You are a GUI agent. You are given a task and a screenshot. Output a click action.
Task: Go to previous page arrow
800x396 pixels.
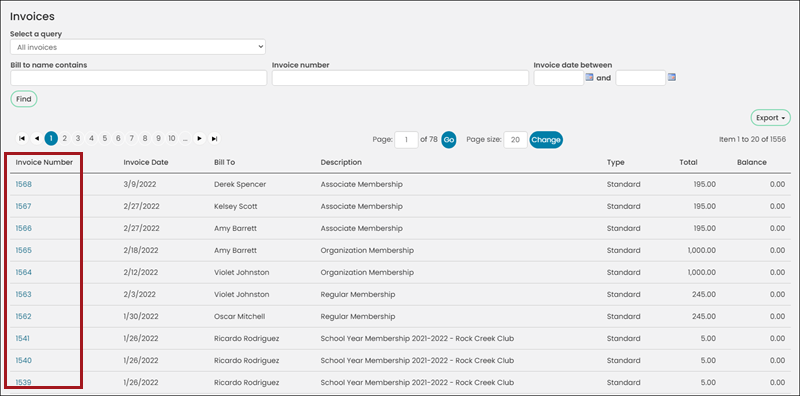click(x=36, y=138)
